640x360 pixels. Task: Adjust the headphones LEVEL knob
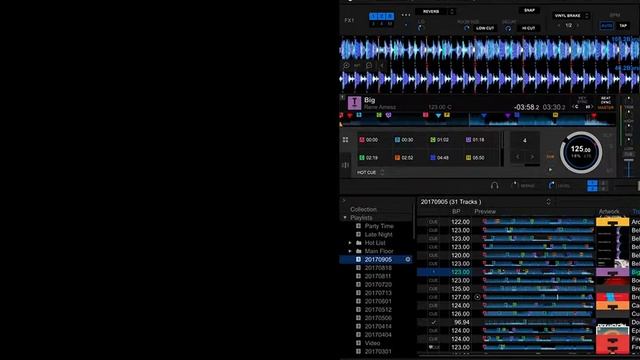pos(551,185)
